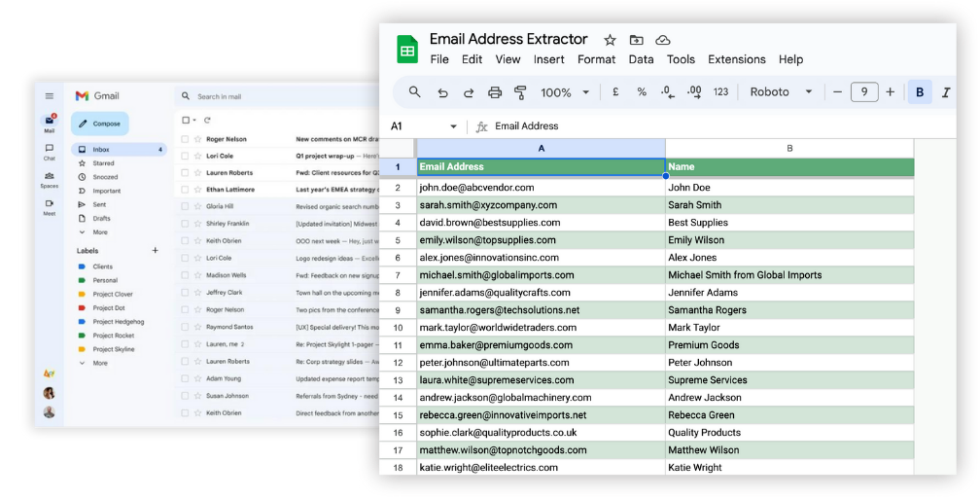Open Sent folder in Gmail
The image size is (980, 498).
[99, 204]
